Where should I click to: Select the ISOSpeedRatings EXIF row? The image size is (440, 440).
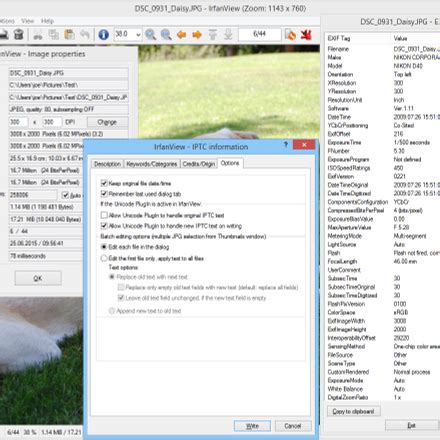[x=382, y=168]
